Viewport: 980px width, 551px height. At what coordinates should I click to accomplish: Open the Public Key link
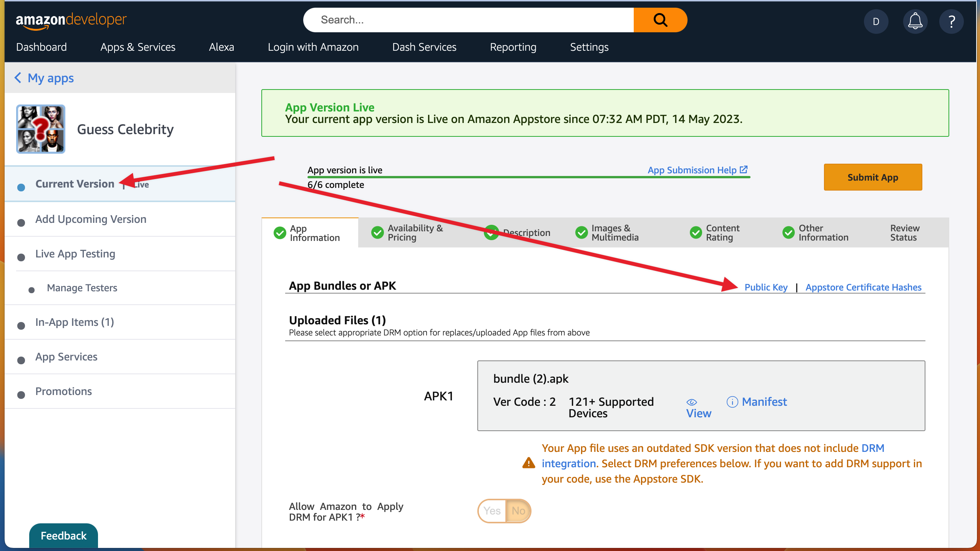coord(766,287)
